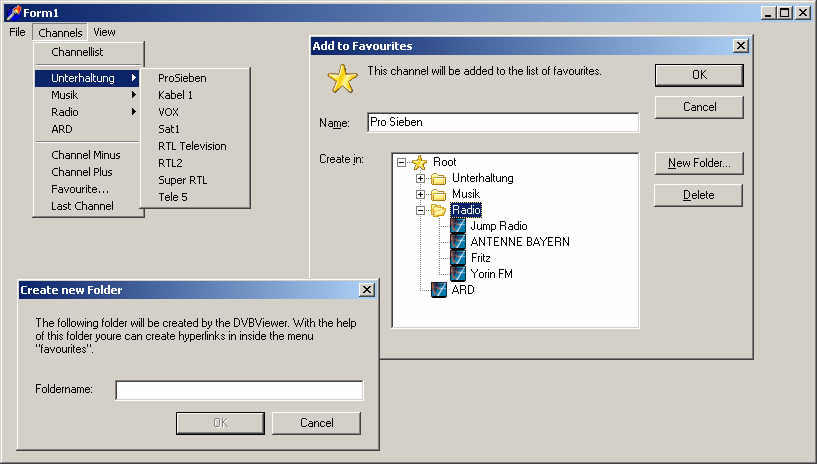Click the yellow star icon in Add to Favourites
Viewport: 817px width, 464px height.
(342, 79)
